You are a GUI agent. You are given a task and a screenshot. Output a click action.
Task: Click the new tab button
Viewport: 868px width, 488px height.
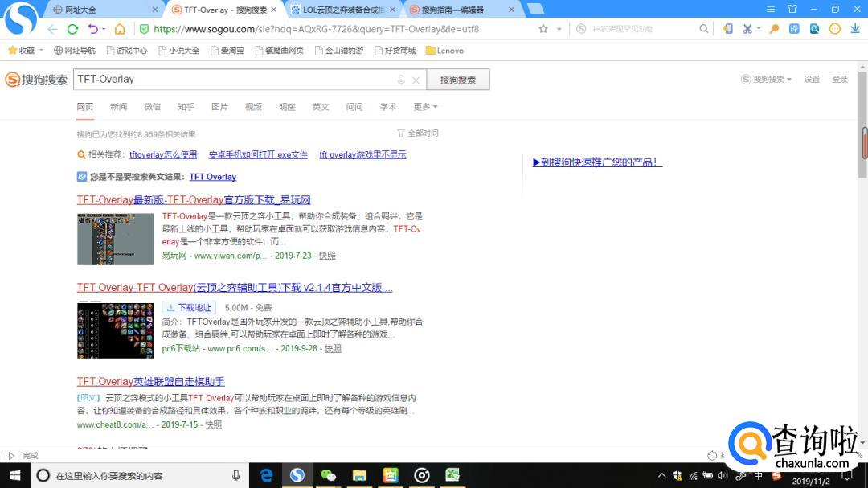[535, 10]
